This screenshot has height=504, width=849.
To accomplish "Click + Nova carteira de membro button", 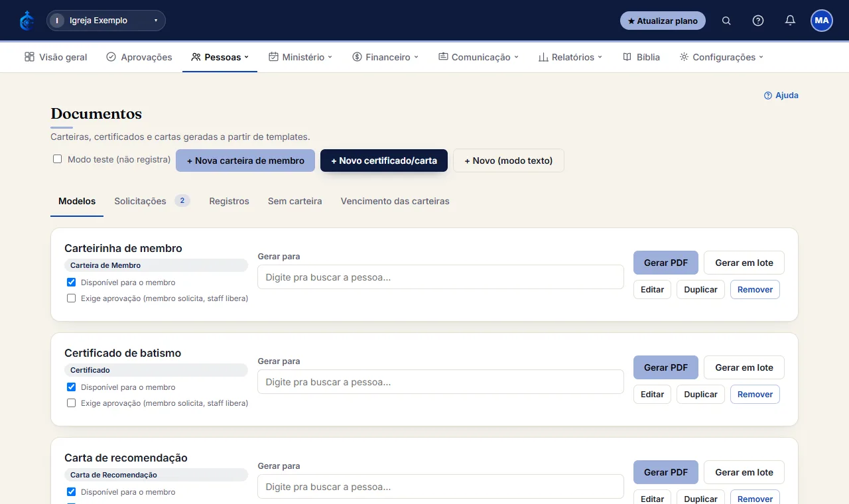I will coord(245,160).
